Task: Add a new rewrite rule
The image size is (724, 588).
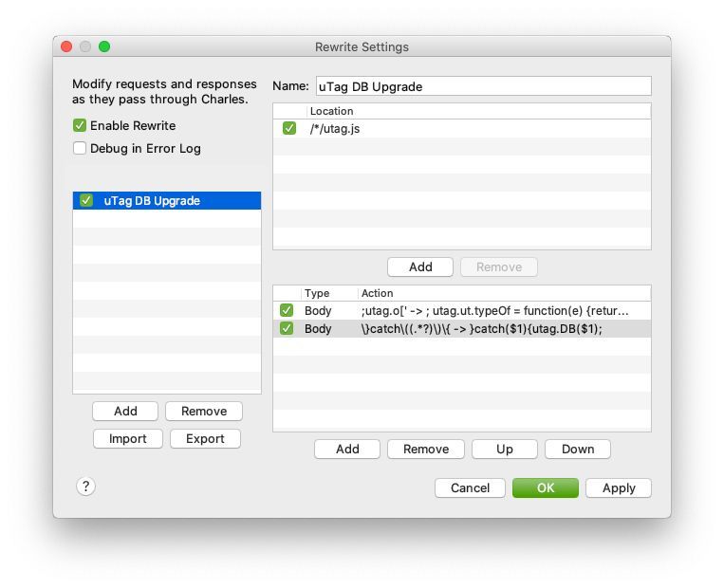Action: pyautogui.click(x=347, y=449)
